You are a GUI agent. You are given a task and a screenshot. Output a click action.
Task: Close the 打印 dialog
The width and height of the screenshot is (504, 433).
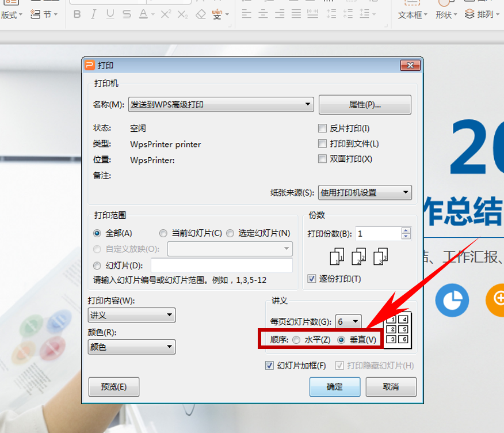pos(410,65)
